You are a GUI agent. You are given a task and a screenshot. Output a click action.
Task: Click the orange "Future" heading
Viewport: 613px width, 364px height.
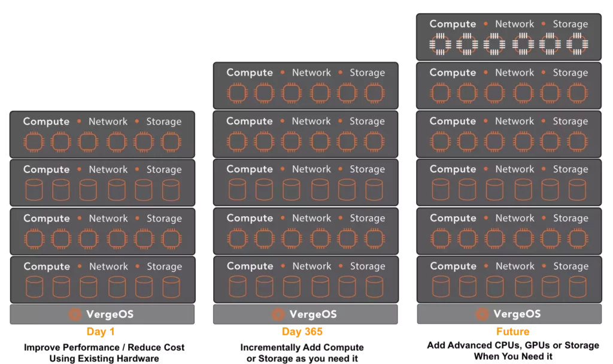tap(513, 332)
